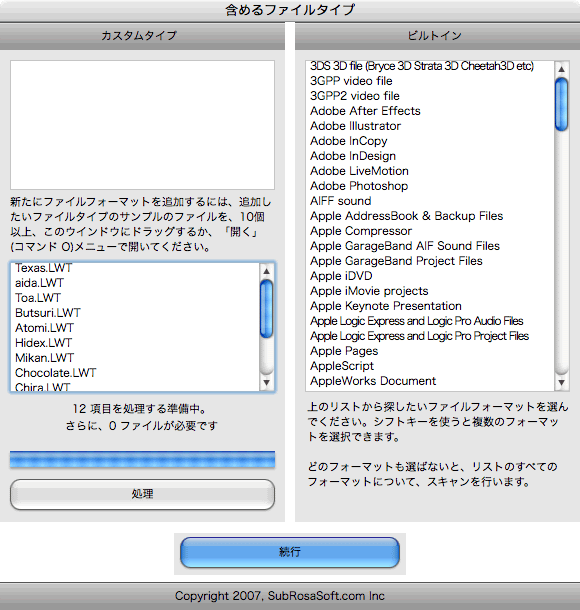Pick AppleScript in the built-in formats
Viewport: 580px width, 610px height.
[x=342, y=366]
